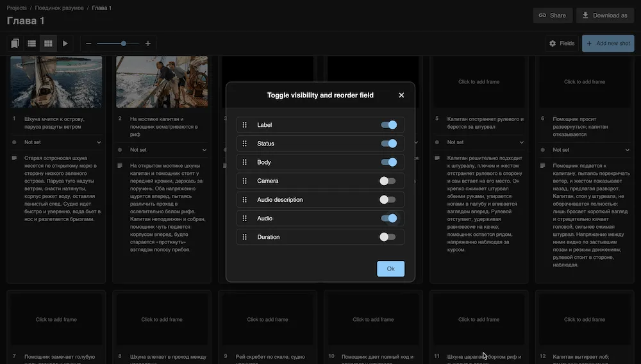641x364 pixels.
Task: Grab the Duration row drag handle
Action: point(244,237)
